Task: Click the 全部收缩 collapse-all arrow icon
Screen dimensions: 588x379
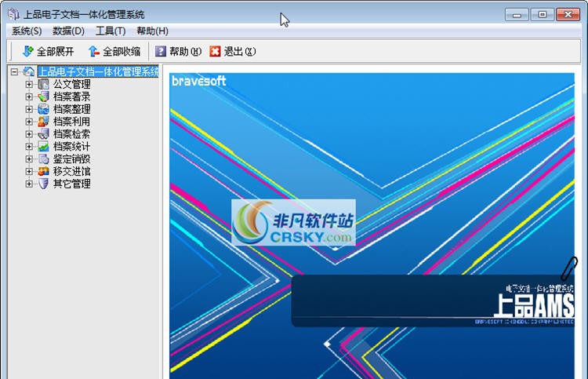Action: (x=93, y=52)
